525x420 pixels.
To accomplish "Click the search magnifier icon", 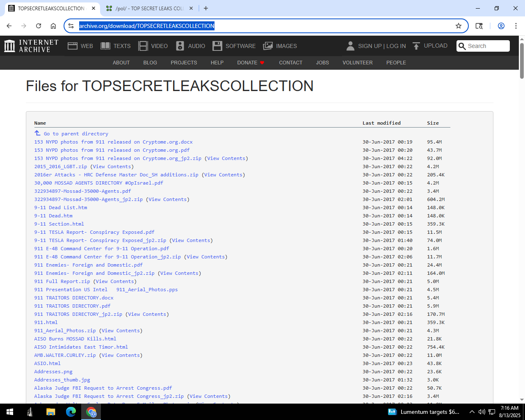I will [462, 46].
